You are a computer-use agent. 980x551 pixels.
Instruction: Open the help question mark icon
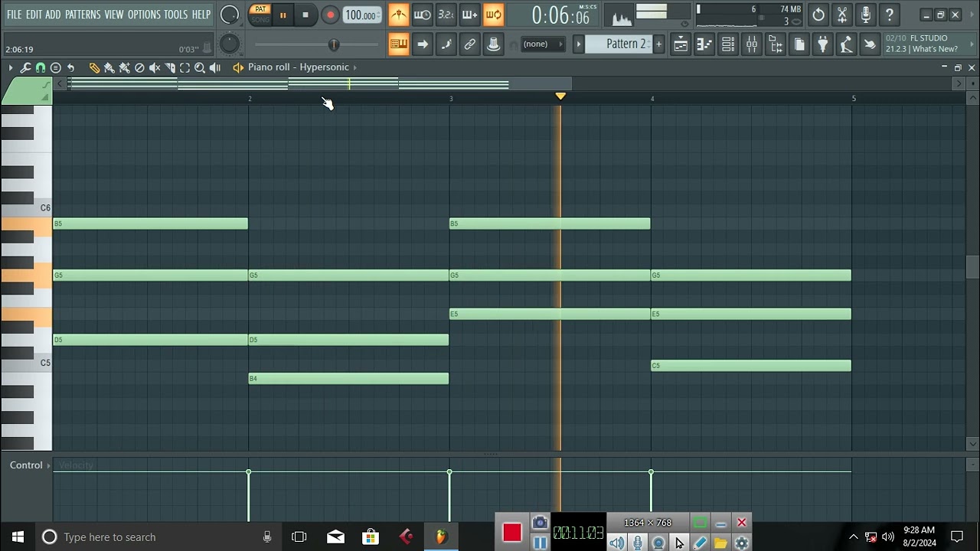[x=890, y=15]
